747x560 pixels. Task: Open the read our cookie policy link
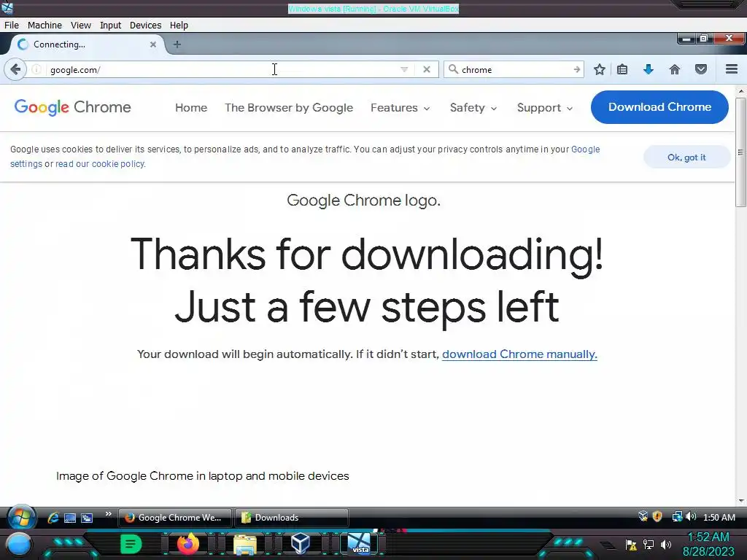click(99, 164)
